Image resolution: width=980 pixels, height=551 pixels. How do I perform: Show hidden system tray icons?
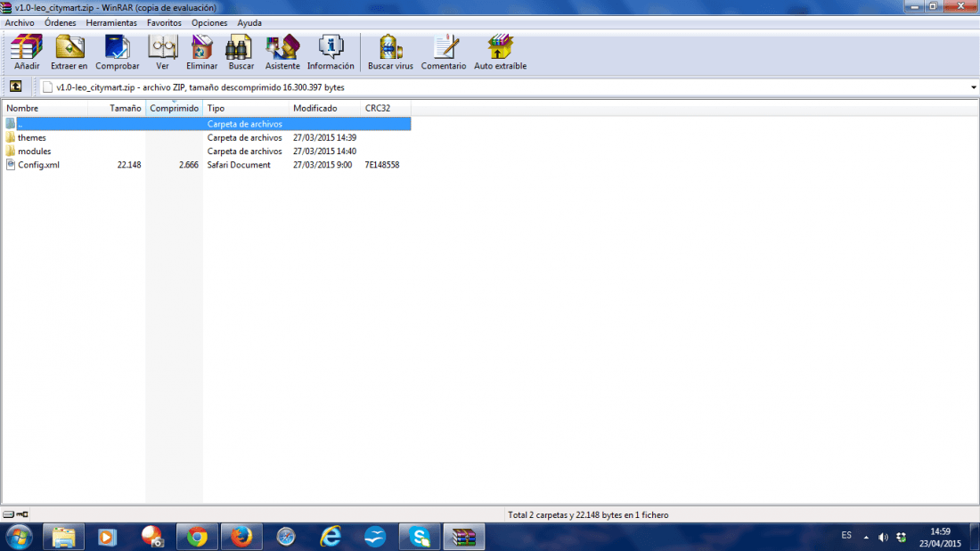click(866, 538)
